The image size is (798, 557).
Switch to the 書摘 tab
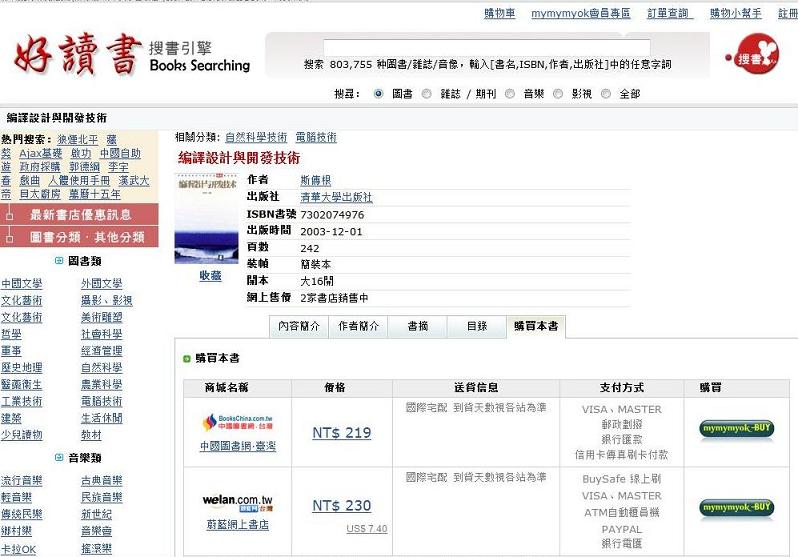[418, 326]
